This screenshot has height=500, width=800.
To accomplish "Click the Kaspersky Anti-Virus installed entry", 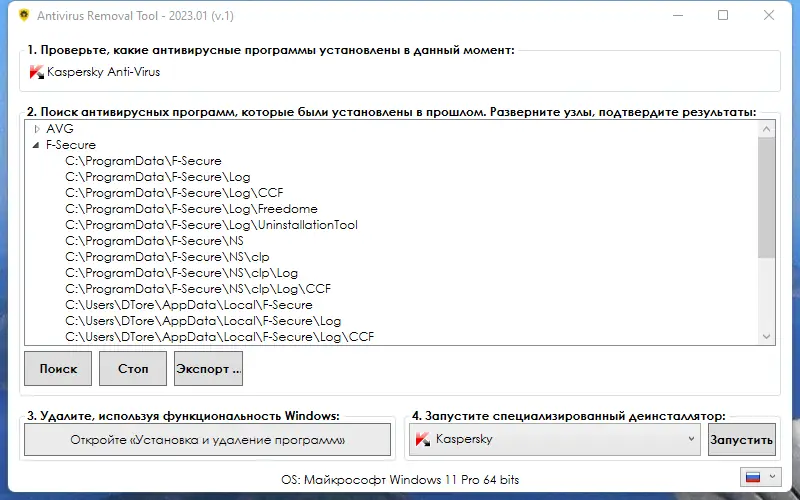I will 103,72.
